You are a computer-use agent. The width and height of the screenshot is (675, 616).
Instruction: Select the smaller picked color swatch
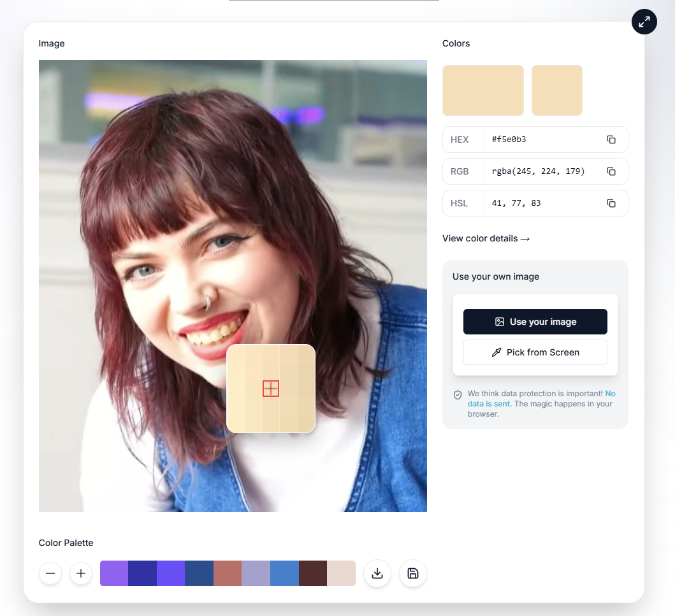click(557, 90)
